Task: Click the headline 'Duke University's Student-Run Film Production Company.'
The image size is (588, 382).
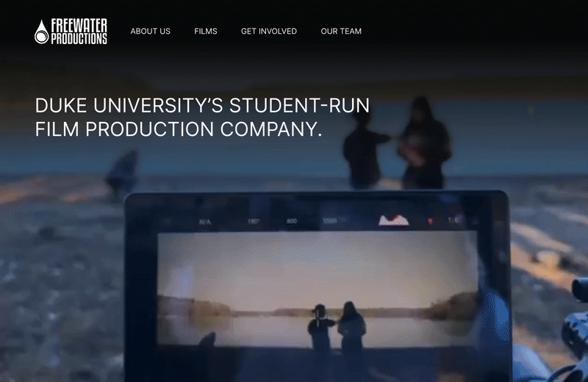Action: pos(203,118)
